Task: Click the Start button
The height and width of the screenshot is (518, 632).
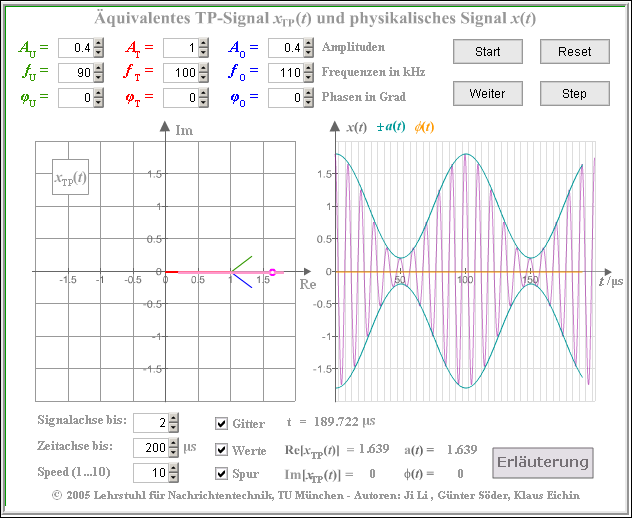Action: tap(487, 51)
